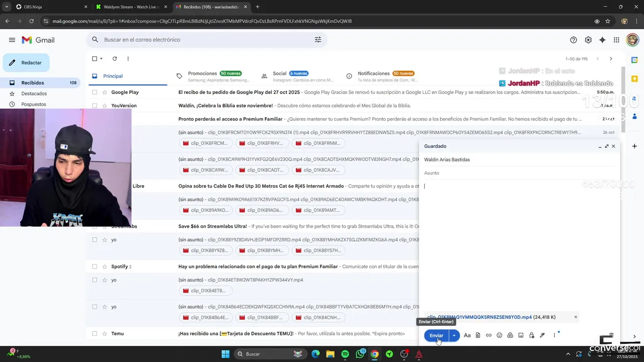The image size is (644, 362).
Task: Check the Temu email checkbox
Action: coord(94,334)
